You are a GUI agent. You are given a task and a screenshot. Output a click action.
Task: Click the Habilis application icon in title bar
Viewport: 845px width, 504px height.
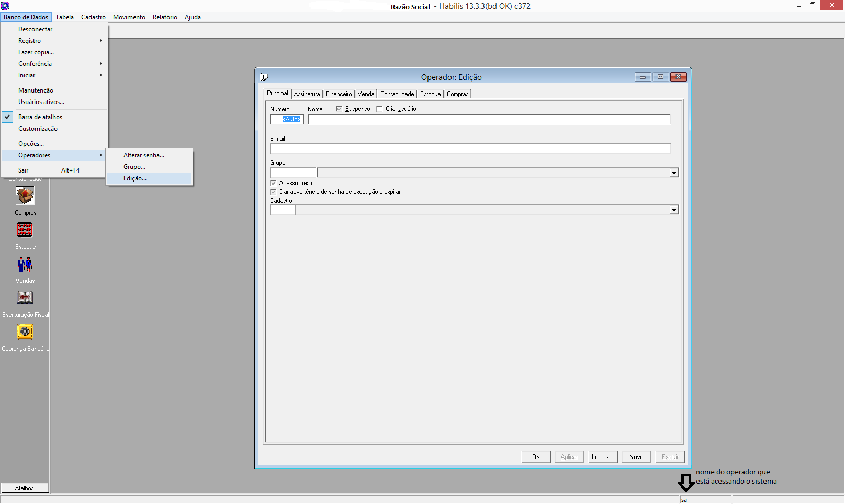point(5,6)
